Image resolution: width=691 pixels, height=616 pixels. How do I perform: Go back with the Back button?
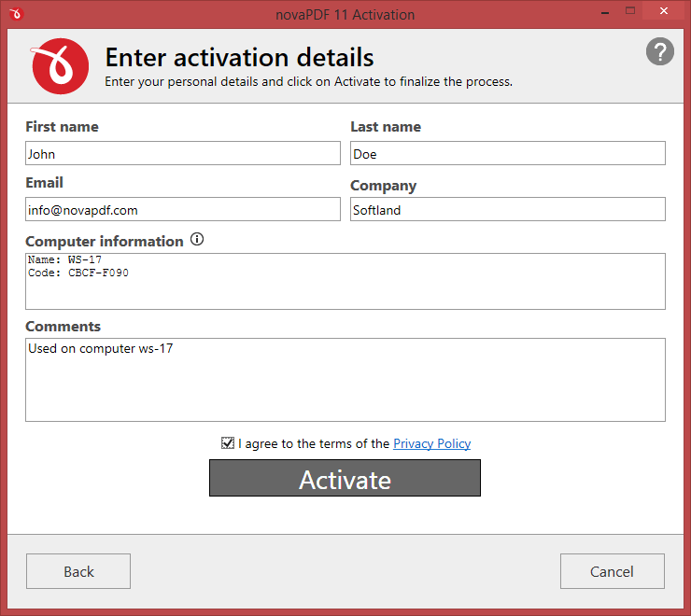pos(78,571)
